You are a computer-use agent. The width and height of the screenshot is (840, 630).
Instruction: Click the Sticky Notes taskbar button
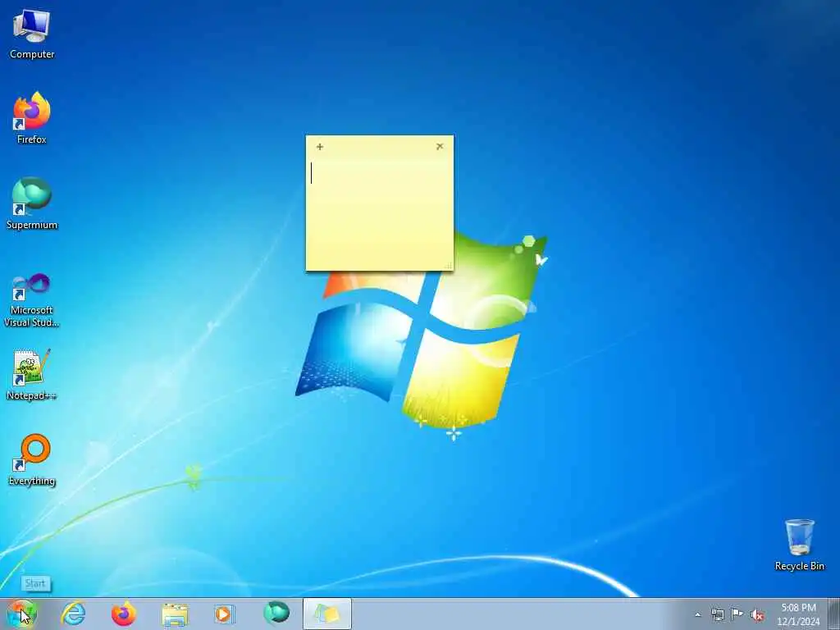point(327,614)
